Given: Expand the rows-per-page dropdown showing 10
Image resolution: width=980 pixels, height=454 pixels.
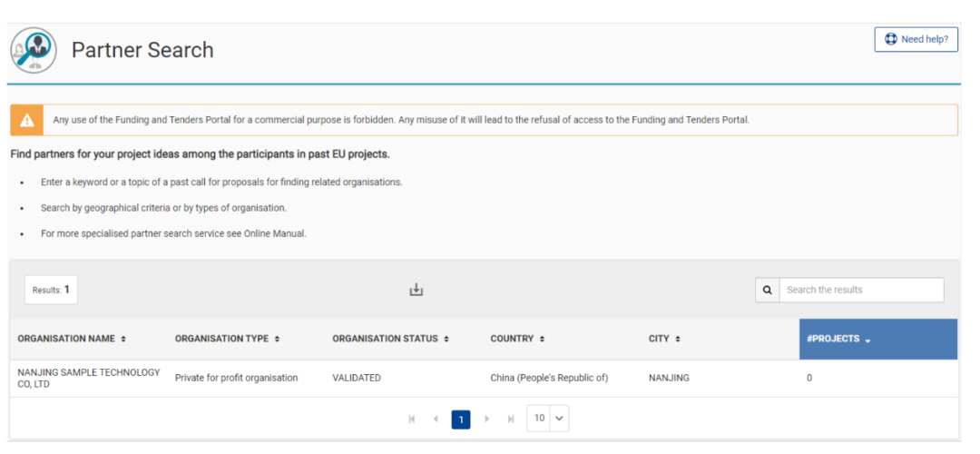Looking at the screenshot, I should [547, 419].
